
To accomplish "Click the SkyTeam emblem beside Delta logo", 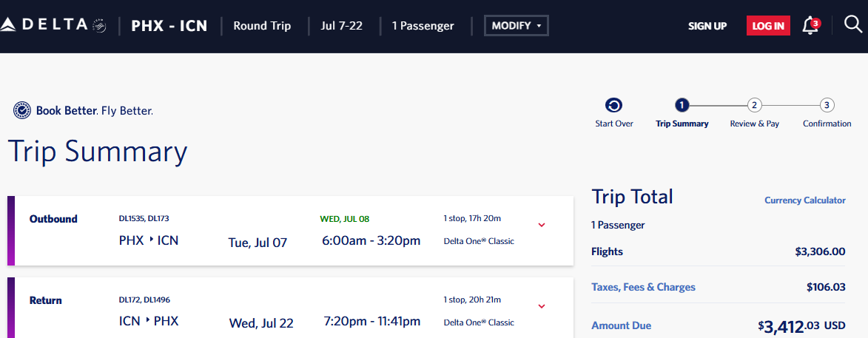I will pyautogui.click(x=99, y=26).
